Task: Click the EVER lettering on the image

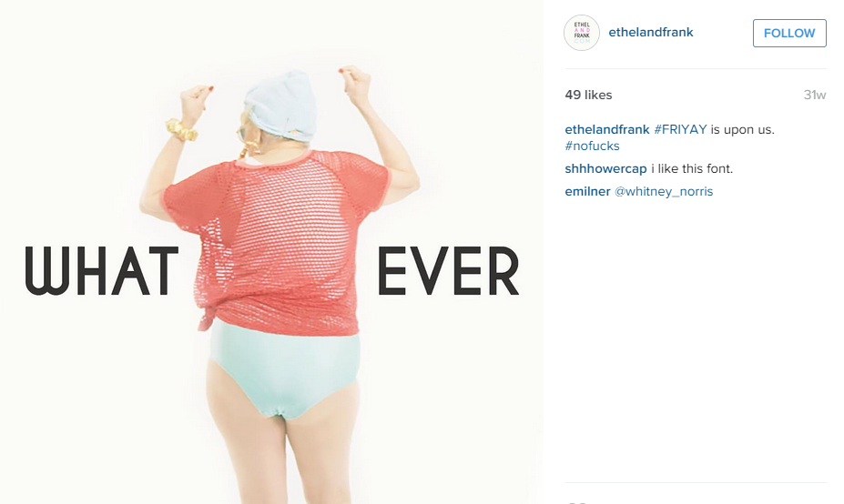Action: tap(448, 270)
